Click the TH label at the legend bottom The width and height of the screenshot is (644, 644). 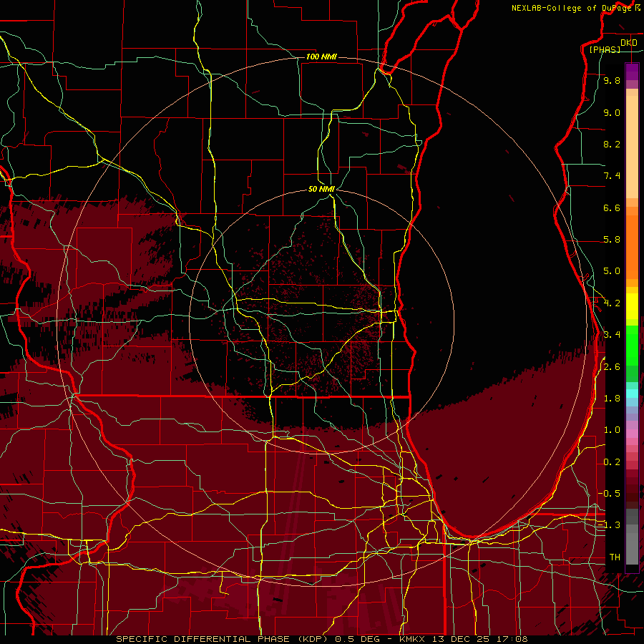point(615,557)
